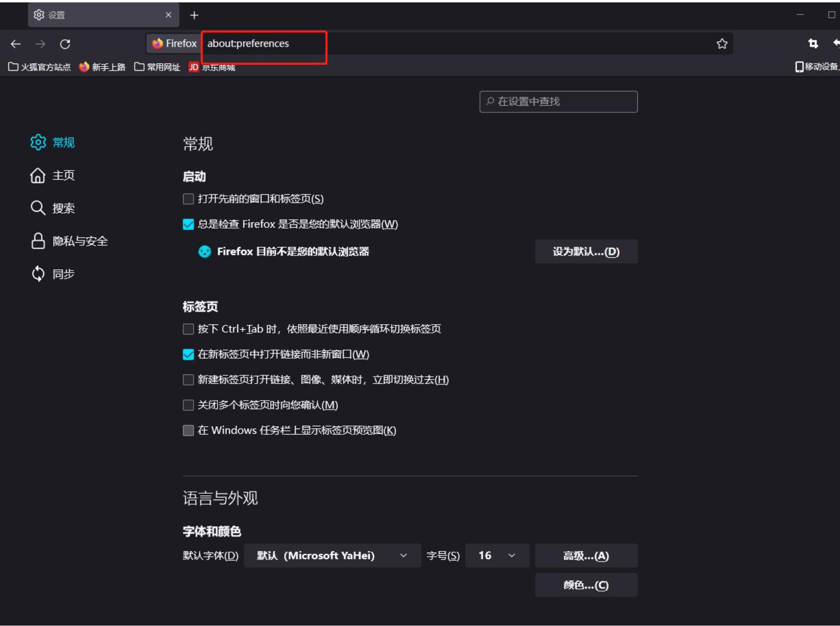
Task: Select the magnifier icon beside 搜索
Action: coord(38,208)
